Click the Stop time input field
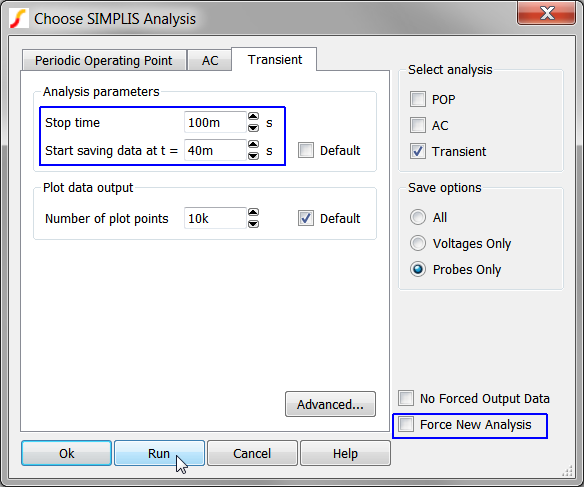584x487 pixels. [x=215, y=122]
